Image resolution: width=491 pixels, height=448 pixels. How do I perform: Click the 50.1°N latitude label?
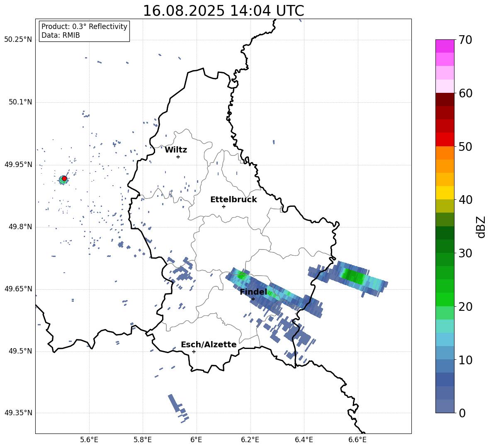(x=20, y=102)
